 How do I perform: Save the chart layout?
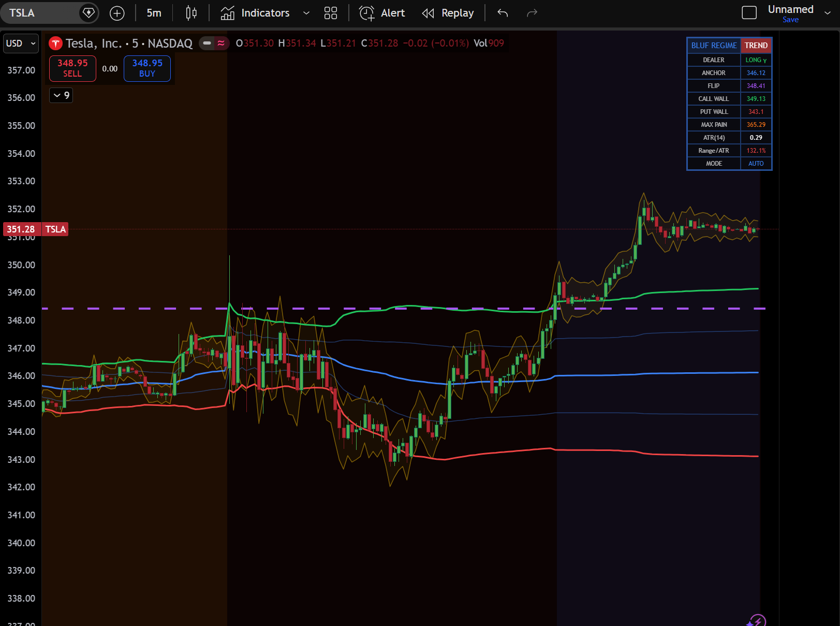pyautogui.click(x=790, y=20)
